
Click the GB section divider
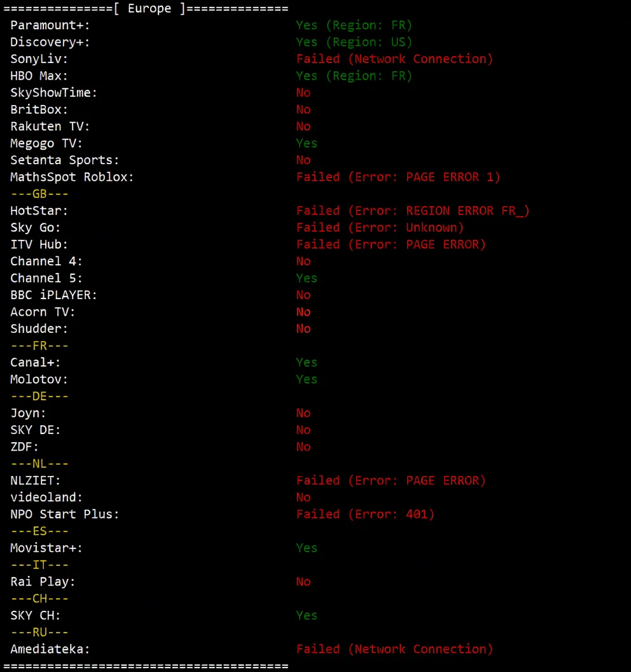[x=39, y=194]
